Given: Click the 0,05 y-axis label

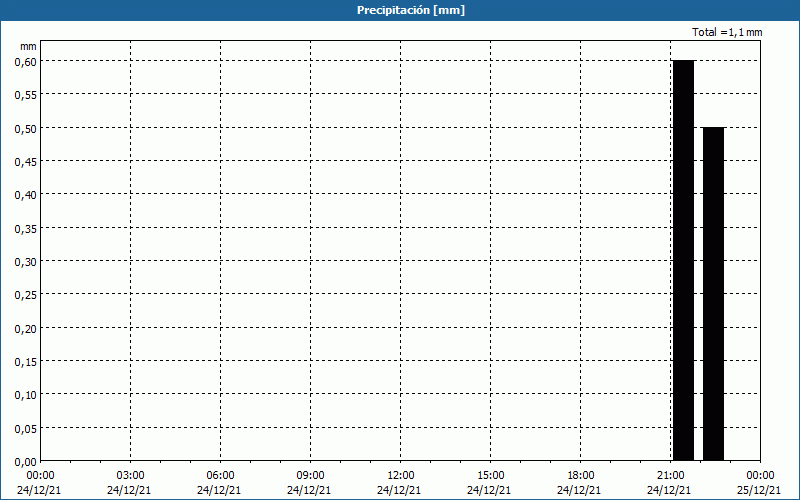Looking at the screenshot, I should 26,429.
